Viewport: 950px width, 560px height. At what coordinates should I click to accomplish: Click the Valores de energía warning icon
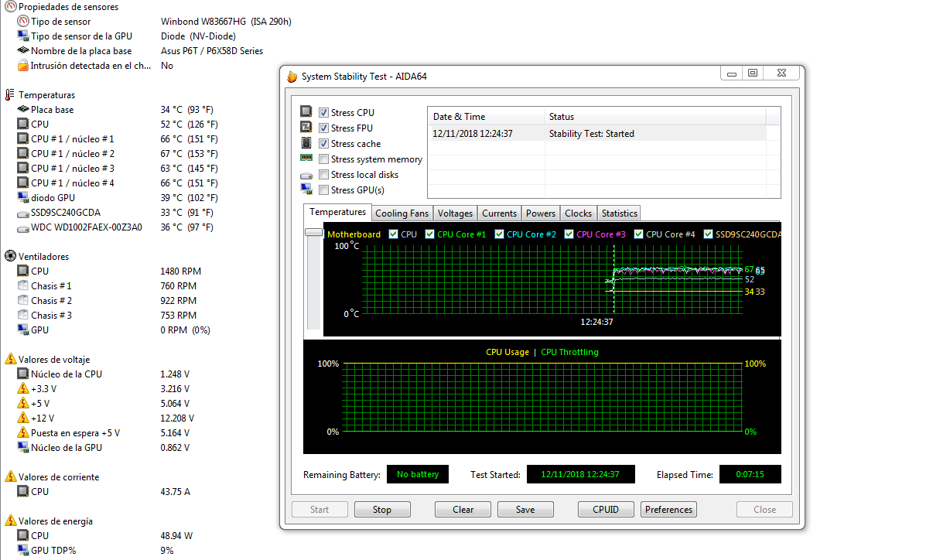click(10, 521)
